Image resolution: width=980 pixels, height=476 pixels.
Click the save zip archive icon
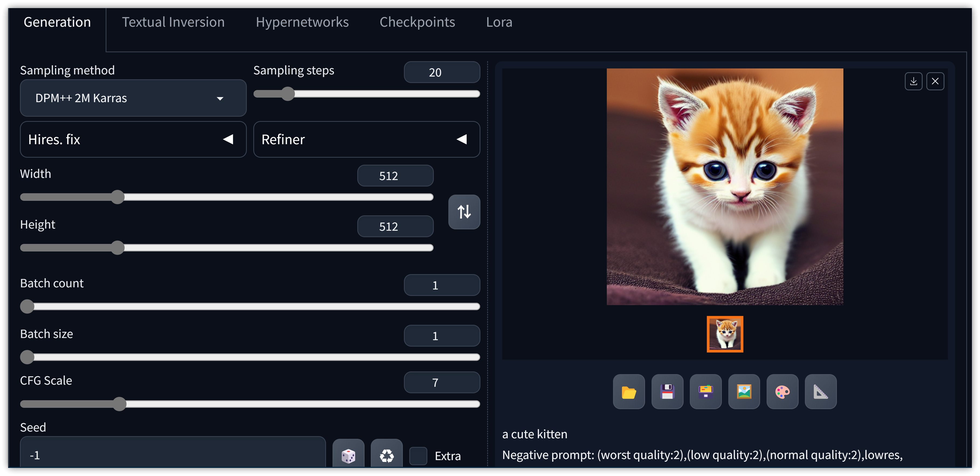(705, 392)
